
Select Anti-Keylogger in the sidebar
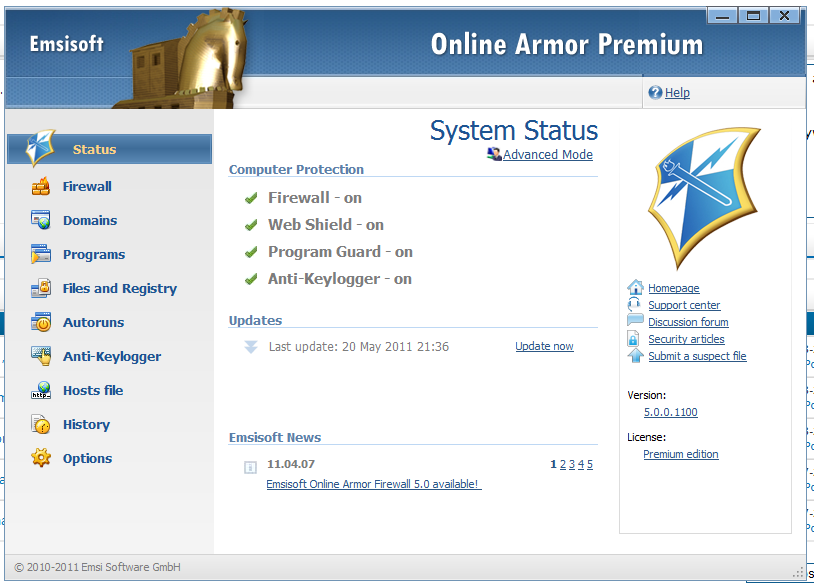112,357
